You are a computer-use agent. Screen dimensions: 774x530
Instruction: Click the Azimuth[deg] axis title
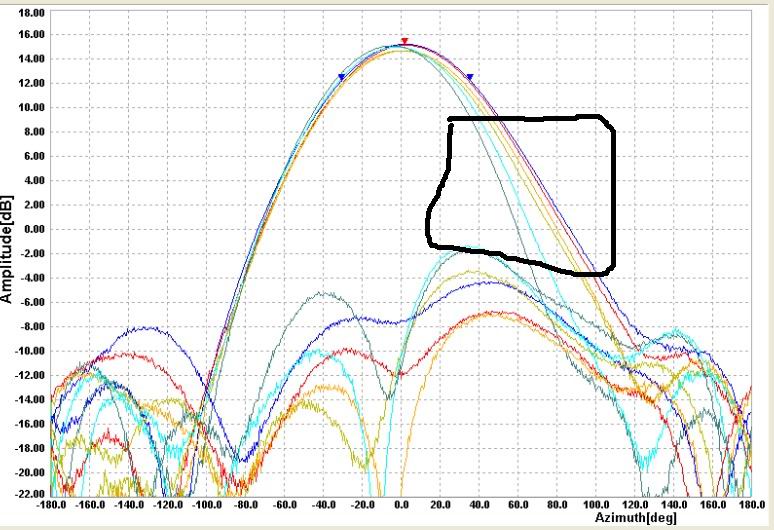(x=636, y=517)
